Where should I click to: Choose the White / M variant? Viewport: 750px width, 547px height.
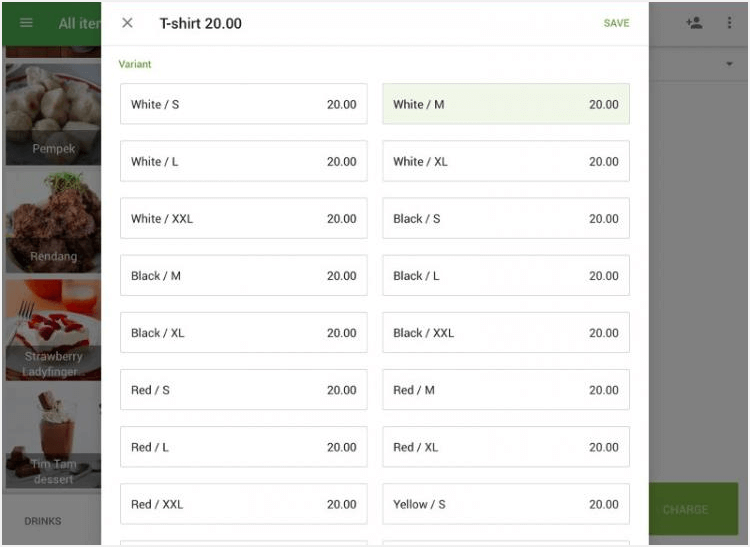[505, 104]
